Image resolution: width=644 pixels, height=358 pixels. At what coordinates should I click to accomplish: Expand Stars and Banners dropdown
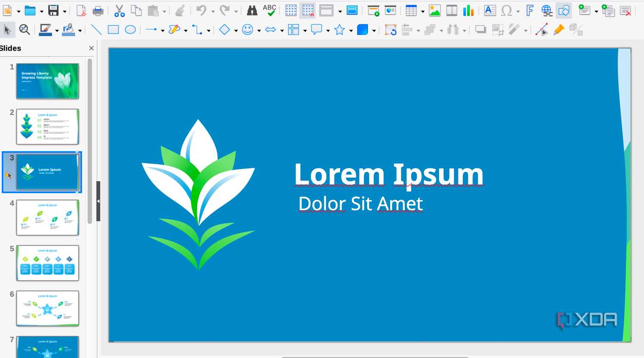click(351, 30)
